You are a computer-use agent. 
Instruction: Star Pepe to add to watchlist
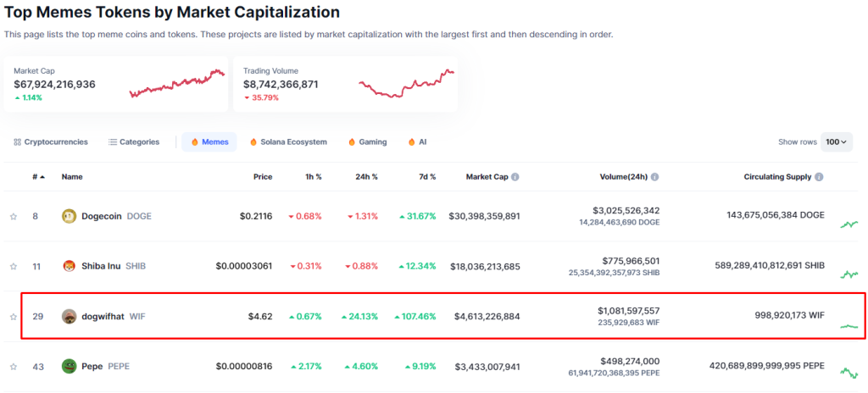click(x=14, y=367)
